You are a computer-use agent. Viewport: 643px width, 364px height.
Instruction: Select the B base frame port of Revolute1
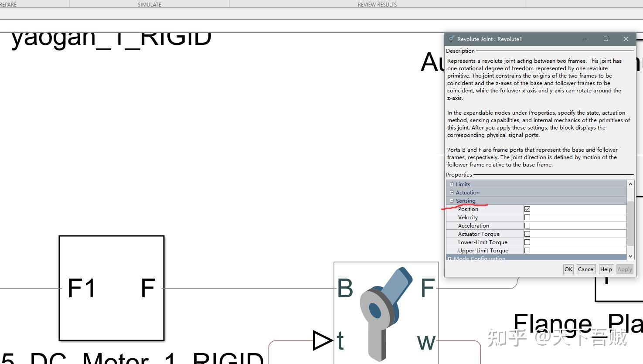(x=345, y=288)
